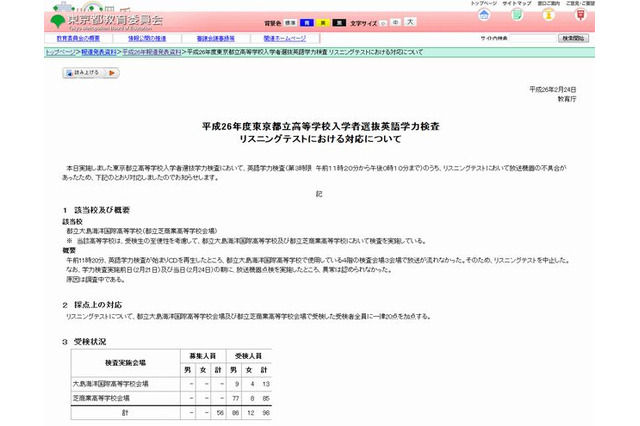
Task: Click the 大島海洋国際高等学校会場 table row label
Action: pos(111,384)
